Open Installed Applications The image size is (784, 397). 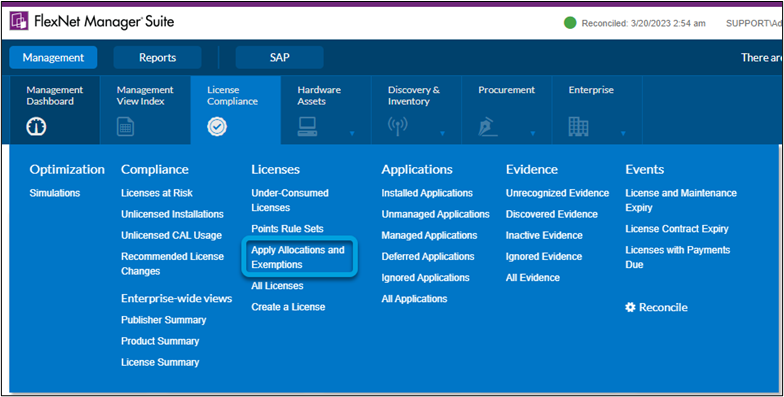pyautogui.click(x=427, y=193)
